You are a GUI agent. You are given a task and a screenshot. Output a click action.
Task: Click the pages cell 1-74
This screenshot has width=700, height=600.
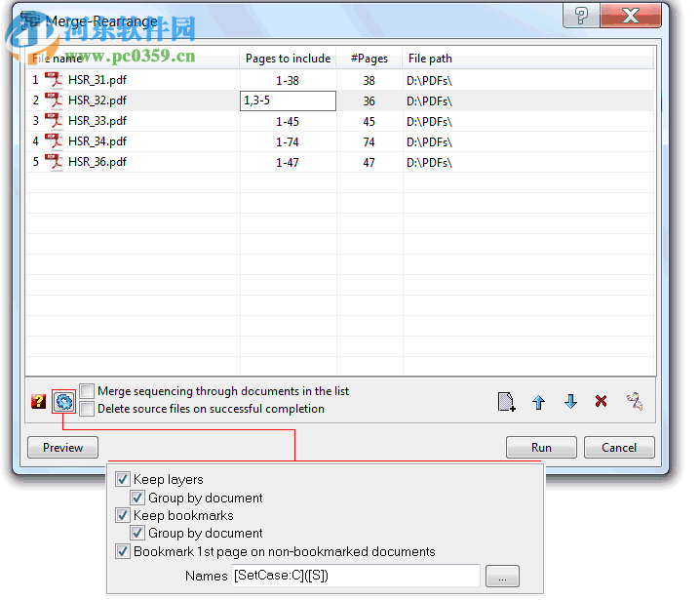click(288, 142)
